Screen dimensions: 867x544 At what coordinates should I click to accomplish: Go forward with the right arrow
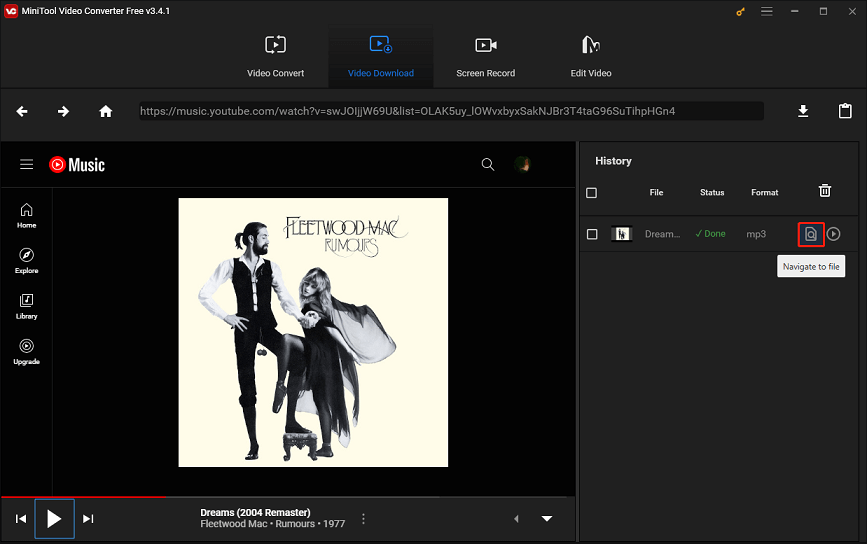(64, 111)
